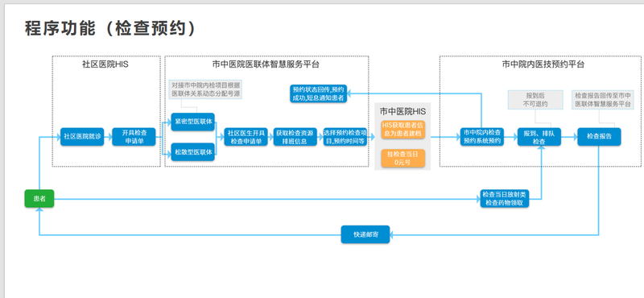
Task: Click the 市中院内检查预约系统预约 box
Action: pyautogui.click(x=482, y=137)
